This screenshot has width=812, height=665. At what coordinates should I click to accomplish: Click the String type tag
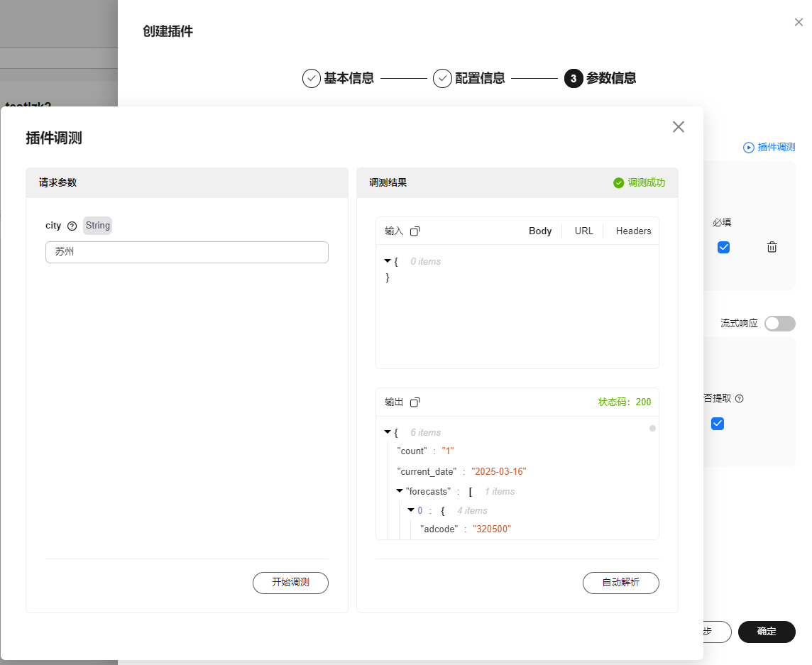pyautogui.click(x=97, y=225)
